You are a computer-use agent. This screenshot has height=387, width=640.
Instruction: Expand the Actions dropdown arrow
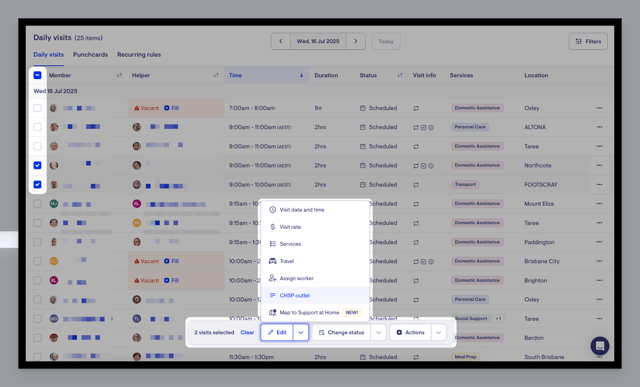click(x=439, y=332)
